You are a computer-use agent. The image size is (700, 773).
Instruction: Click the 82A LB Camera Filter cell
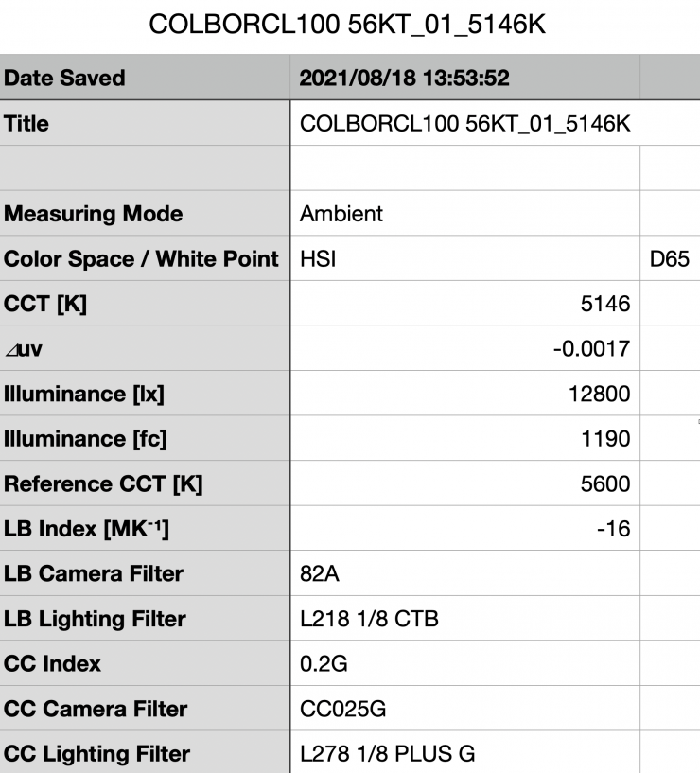[464, 574]
